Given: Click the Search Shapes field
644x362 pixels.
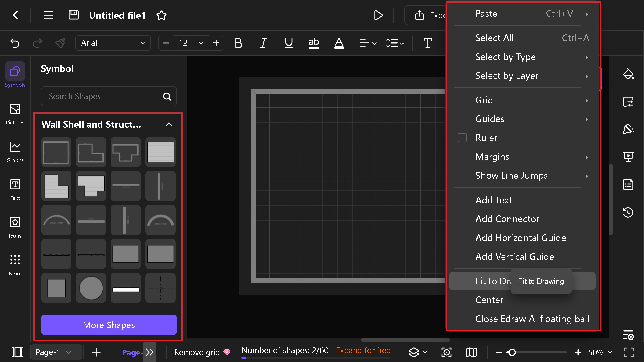Looking at the screenshot, I should (109, 96).
